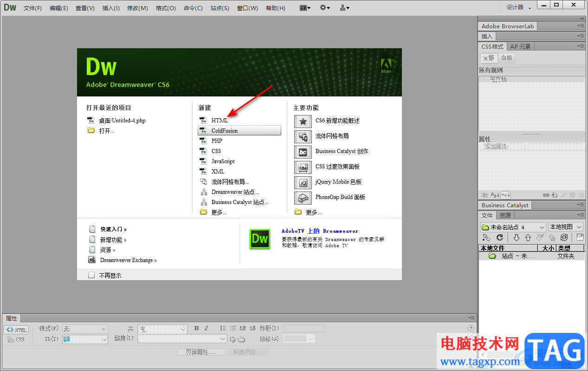Open the 属性 panel help icon
This screenshot has height=371, width=588.
tap(471, 328)
